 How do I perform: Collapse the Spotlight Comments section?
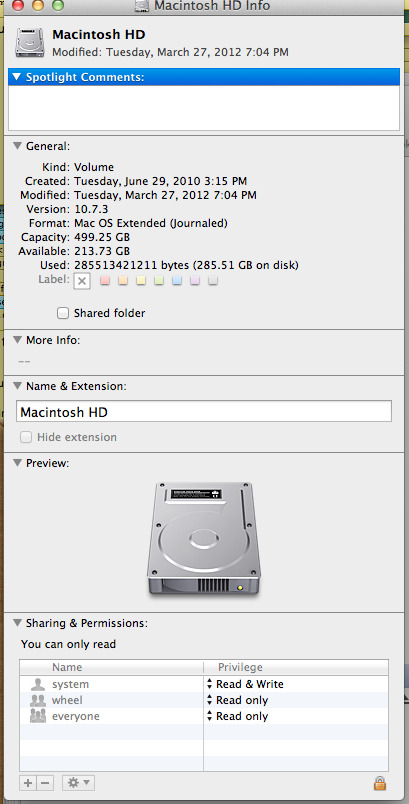click(x=17, y=77)
